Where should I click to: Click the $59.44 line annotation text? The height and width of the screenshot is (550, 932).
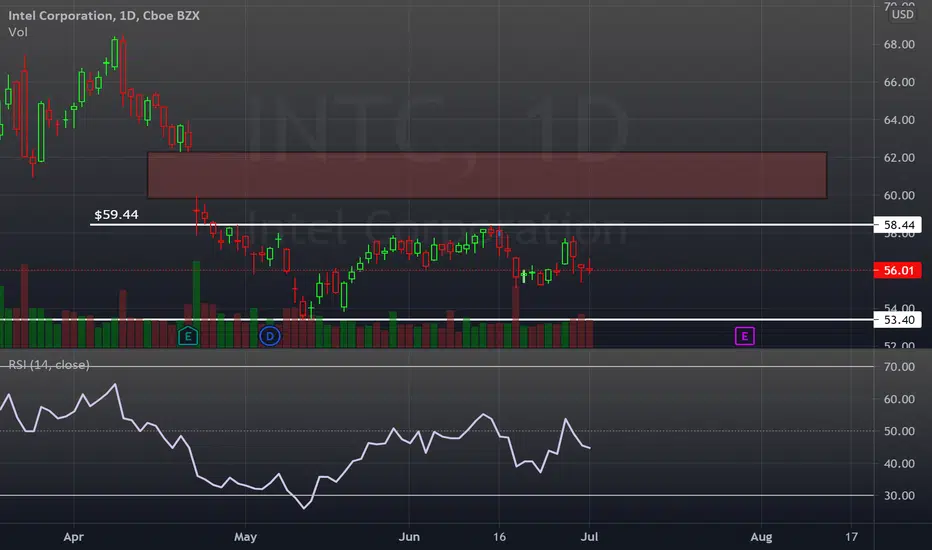[x=116, y=214]
